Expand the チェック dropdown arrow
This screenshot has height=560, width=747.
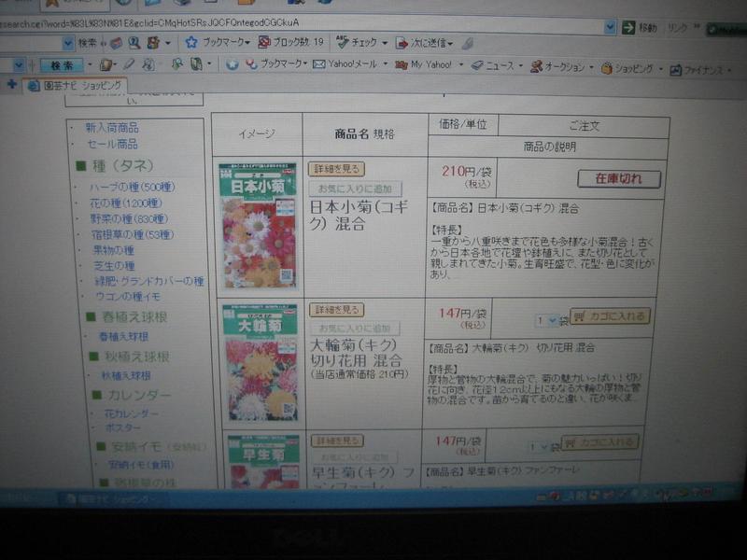pyautogui.click(x=385, y=43)
